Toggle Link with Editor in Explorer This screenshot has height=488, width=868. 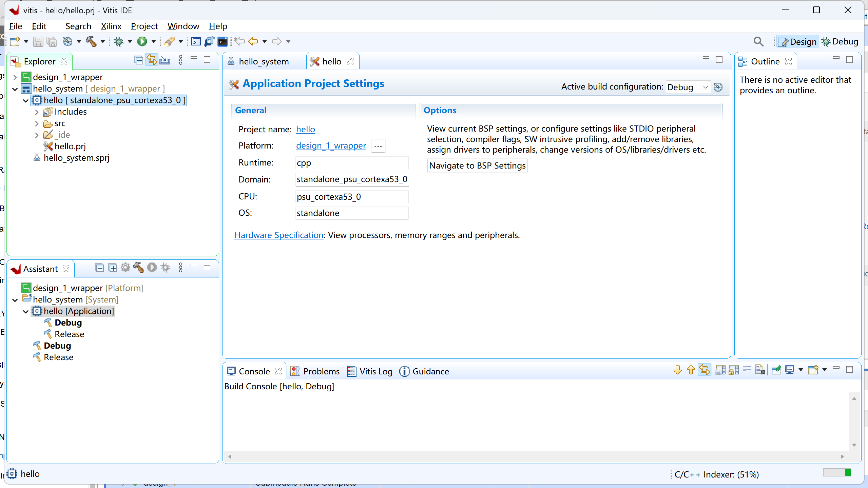(152, 61)
